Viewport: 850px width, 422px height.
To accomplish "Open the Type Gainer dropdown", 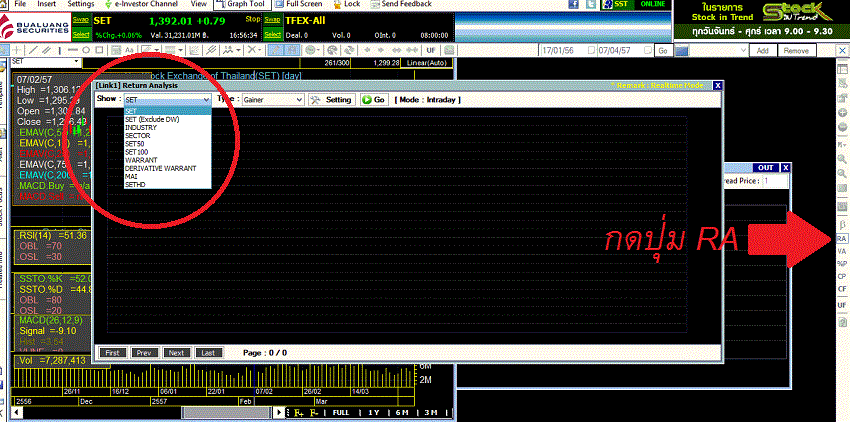I will pyautogui.click(x=273, y=100).
